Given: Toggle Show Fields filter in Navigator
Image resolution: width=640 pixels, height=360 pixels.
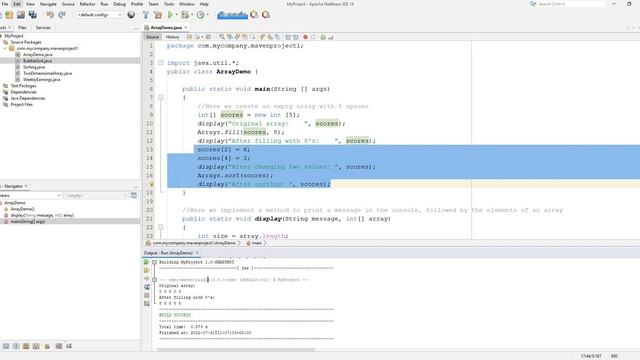Looking at the screenshot, I should point(16,346).
